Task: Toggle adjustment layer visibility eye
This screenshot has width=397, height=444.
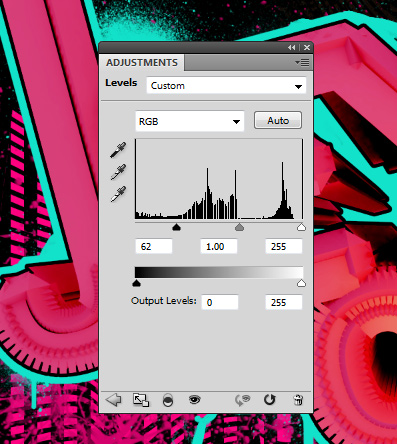Action: point(195,399)
